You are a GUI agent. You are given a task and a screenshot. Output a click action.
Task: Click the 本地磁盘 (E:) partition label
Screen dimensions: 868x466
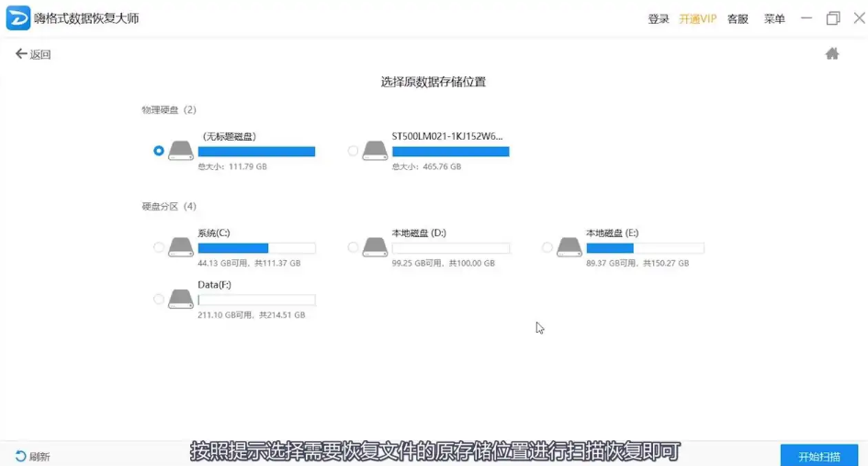click(x=613, y=233)
